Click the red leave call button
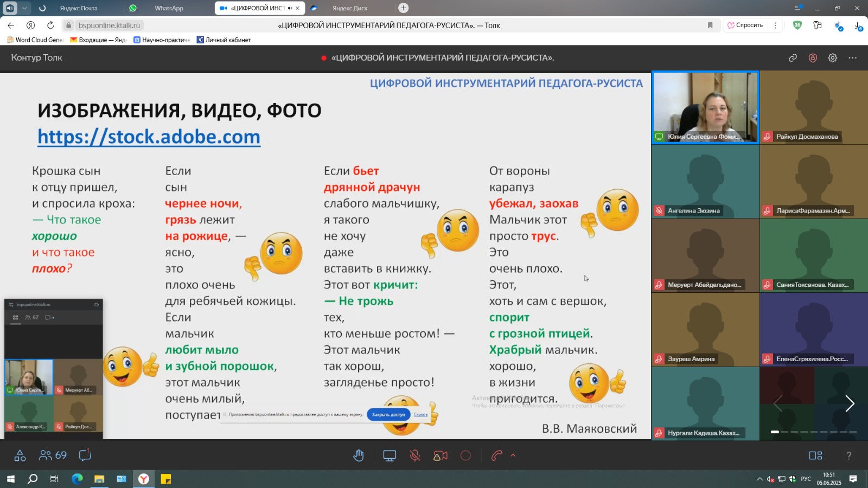868x488 pixels. 496,455
